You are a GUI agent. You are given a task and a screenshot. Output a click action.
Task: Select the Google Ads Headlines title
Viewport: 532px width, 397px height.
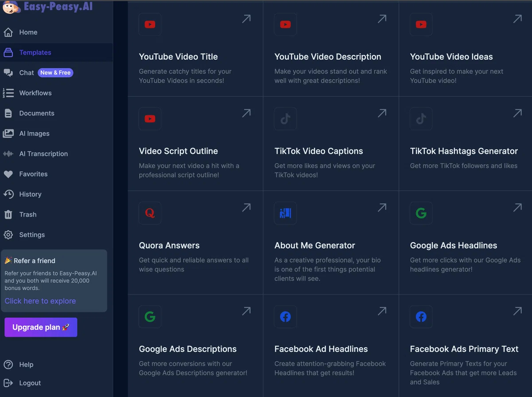click(454, 245)
